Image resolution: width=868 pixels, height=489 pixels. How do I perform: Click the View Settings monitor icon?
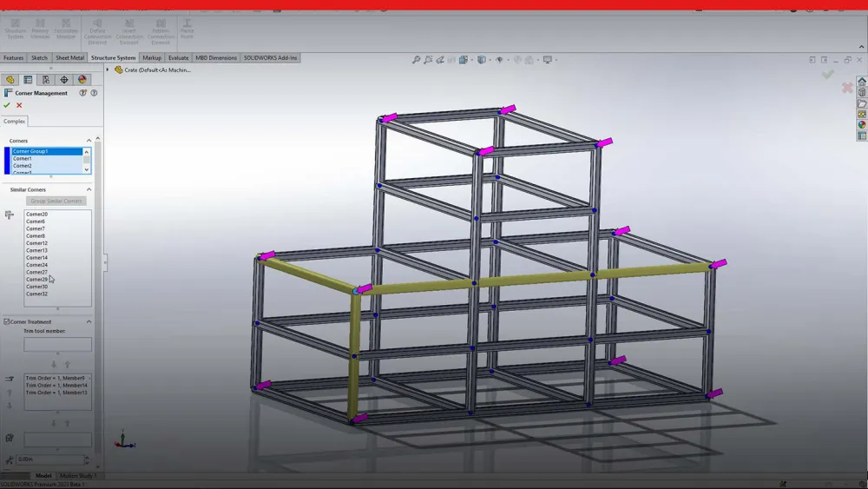tap(548, 60)
